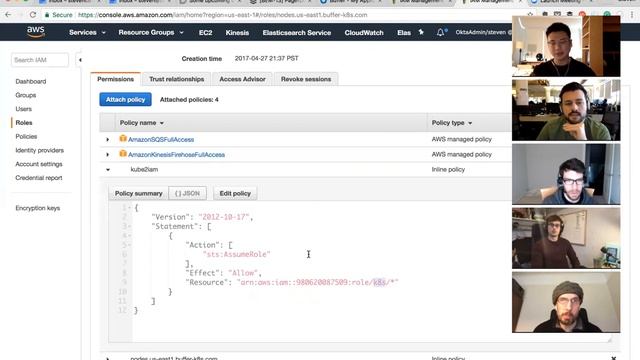Expand the nodes.us-east1.buffer-k8s.com policy row
This screenshot has height=360, width=640.
pyautogui.click(x=108, y=358)
